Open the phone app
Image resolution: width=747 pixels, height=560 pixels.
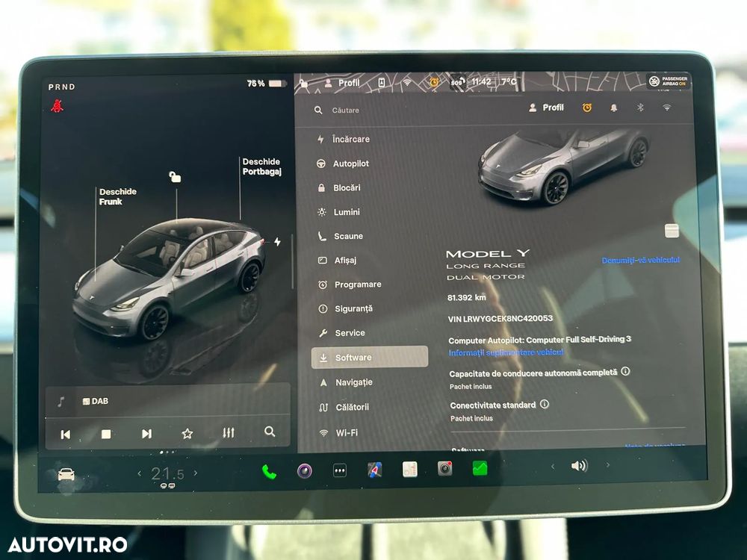(x=269, y=472)
